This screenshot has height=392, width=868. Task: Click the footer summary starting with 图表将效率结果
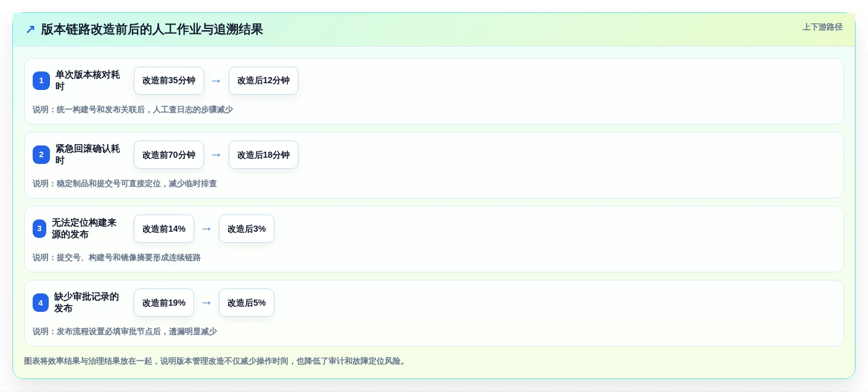point(216,361)
